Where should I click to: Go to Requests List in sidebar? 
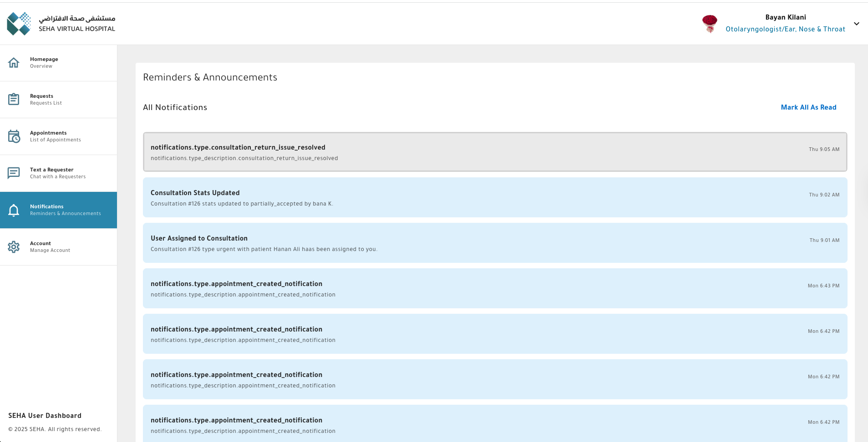tap(46, 100)
